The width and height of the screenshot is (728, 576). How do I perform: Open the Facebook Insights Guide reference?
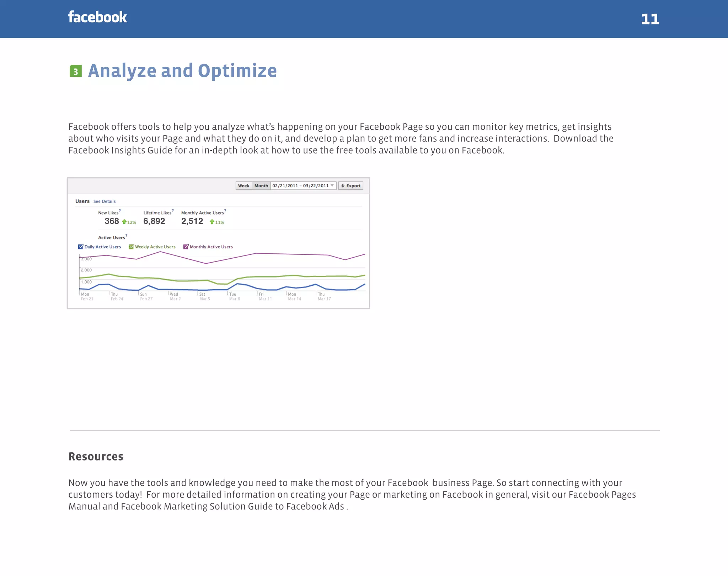coord(120,150)
